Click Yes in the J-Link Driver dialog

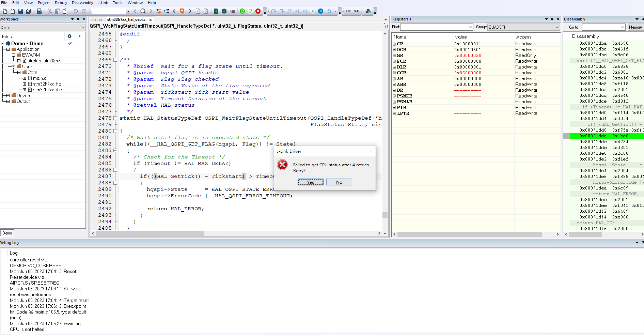coord(310,182)
